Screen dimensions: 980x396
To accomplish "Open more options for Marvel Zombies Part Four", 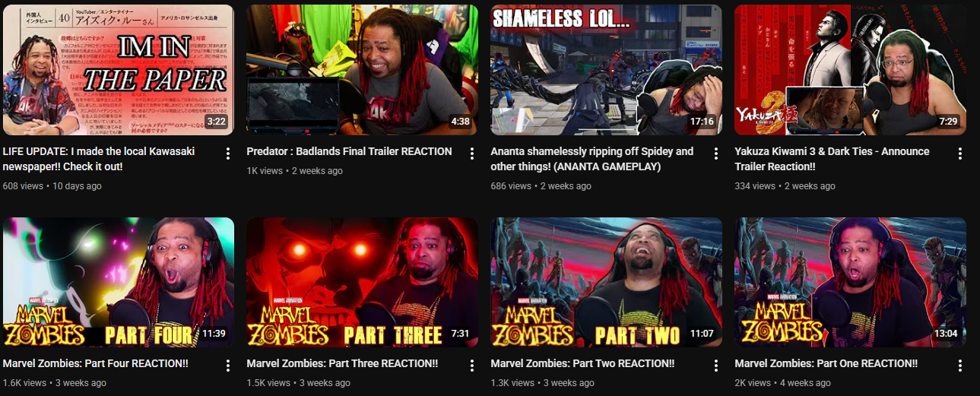I will [x=227, y=366].
